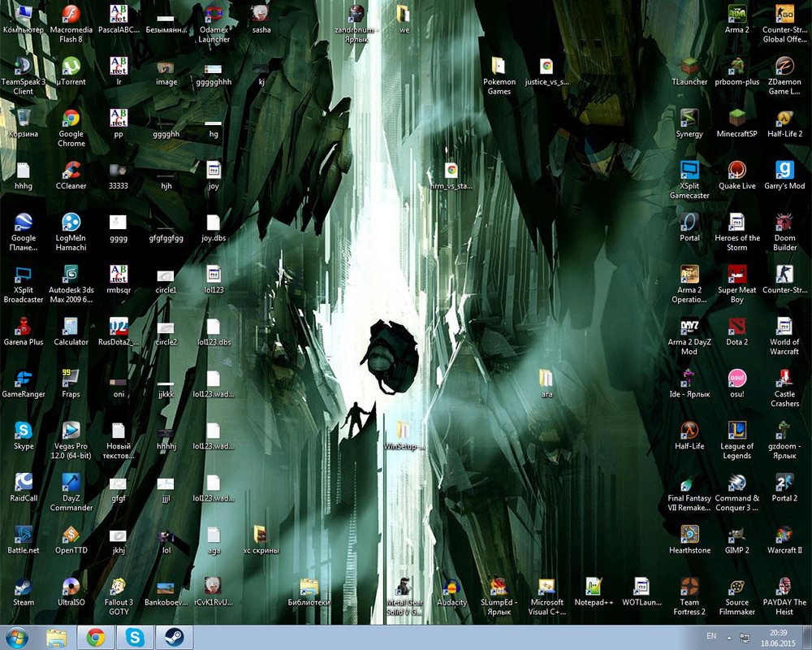Open the network tray icon
Screen dimensions: 812x650
(x=745, y=638)
